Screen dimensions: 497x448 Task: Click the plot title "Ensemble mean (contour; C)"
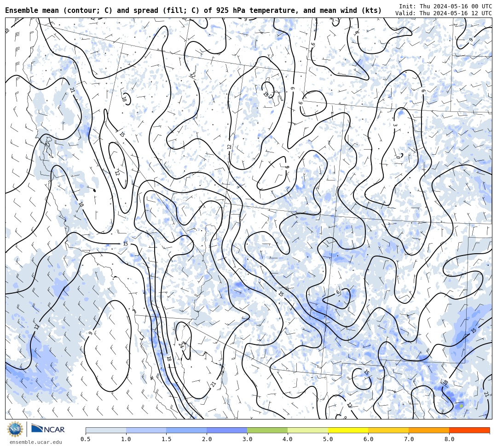click(58, 11)
